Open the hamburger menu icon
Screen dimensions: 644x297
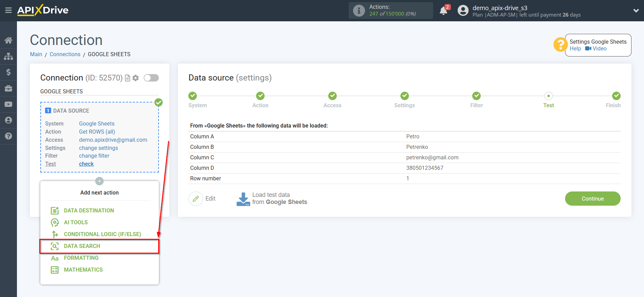tap(8, 10)
